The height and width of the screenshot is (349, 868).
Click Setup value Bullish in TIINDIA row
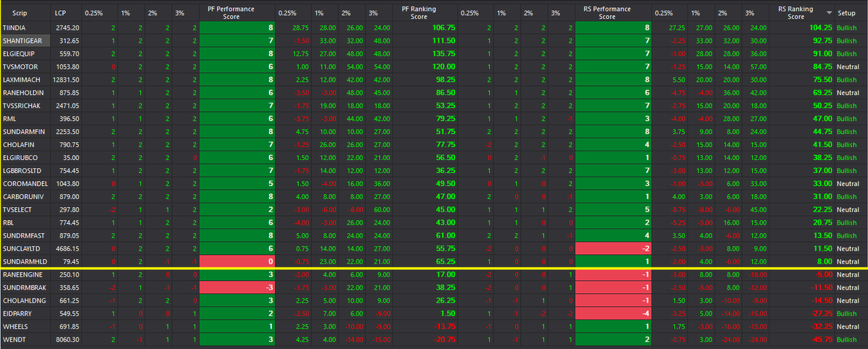(846, 27)
